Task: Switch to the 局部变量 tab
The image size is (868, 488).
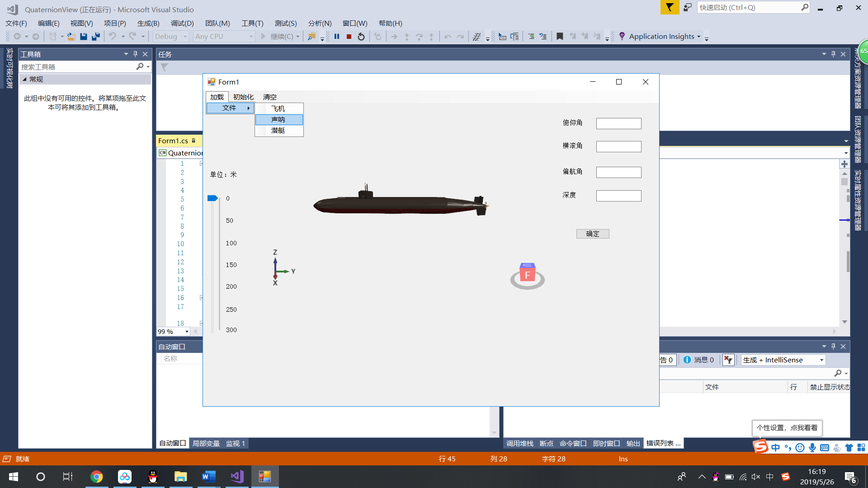Action: tap(206, 443)
